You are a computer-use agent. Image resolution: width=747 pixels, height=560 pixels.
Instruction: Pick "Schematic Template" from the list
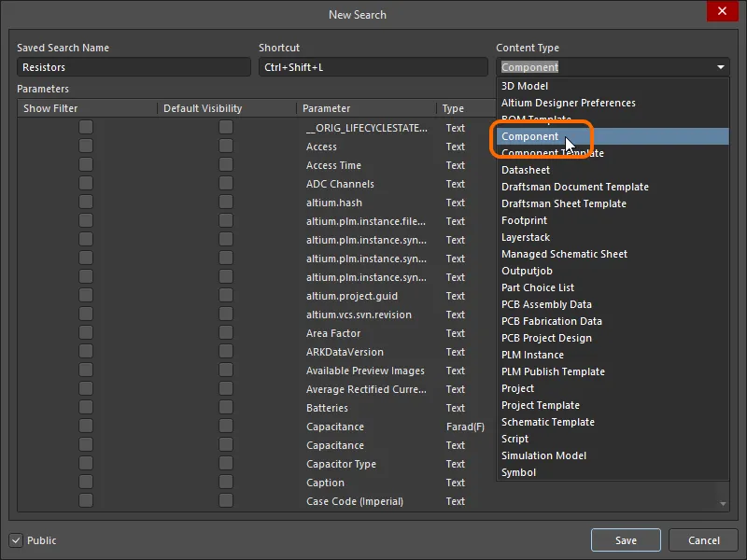pos(546,422)
